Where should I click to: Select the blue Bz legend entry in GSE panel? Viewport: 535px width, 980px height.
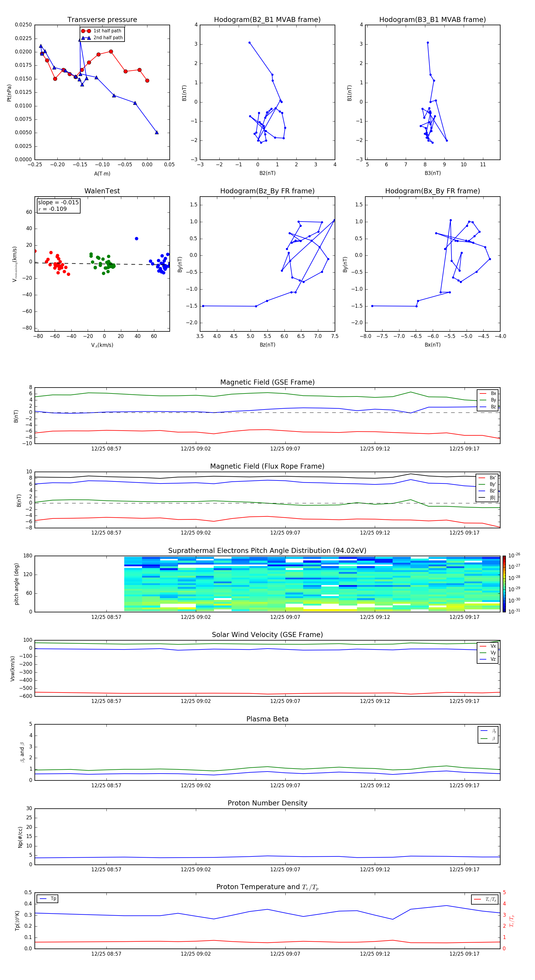pos(488,407)
